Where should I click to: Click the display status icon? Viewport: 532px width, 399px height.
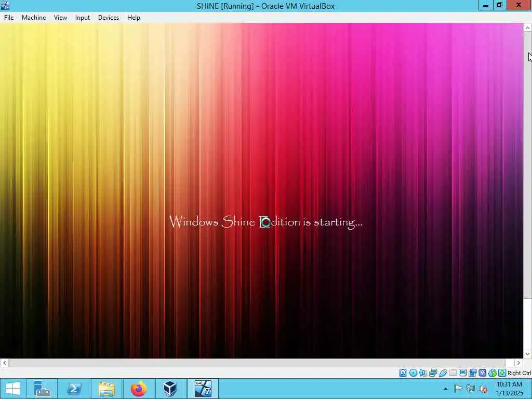coord(462,373)
